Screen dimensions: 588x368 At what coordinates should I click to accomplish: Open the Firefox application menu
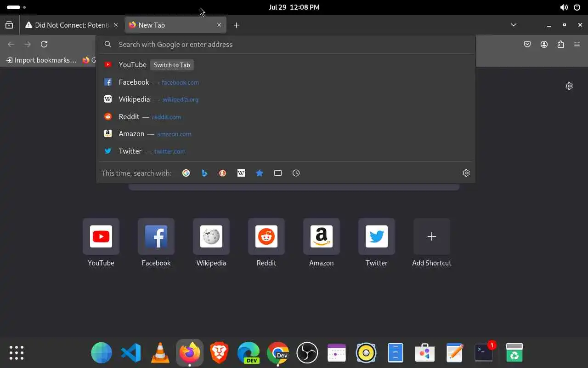577,44
